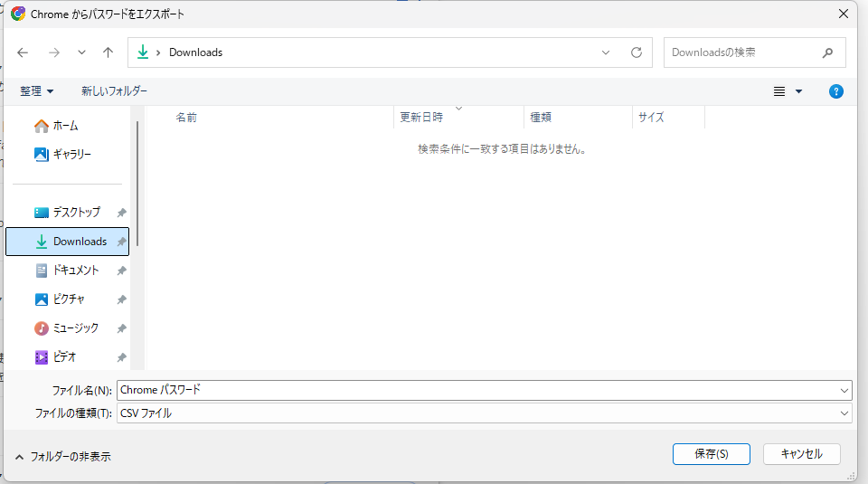Go back with the left arrow button
Image resolution: width=868 pixels, height=484 pixels.
tap(23, 52)
